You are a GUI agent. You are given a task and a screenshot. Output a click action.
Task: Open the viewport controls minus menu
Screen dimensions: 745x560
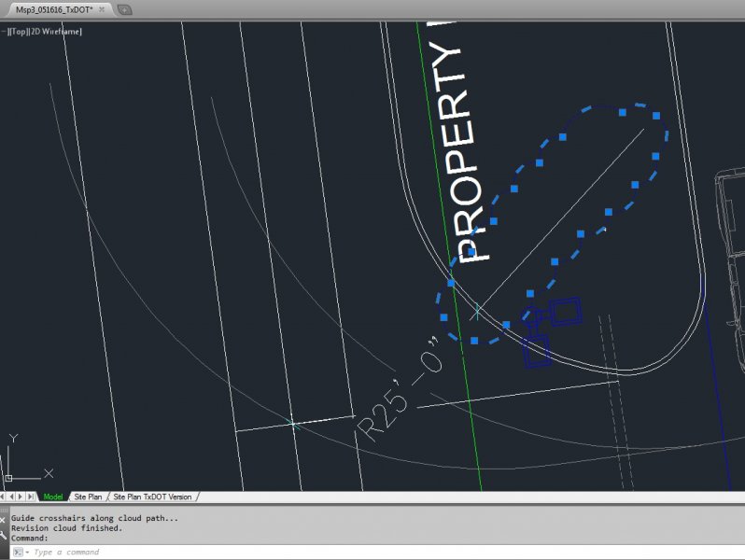click(x=5, y=32)
